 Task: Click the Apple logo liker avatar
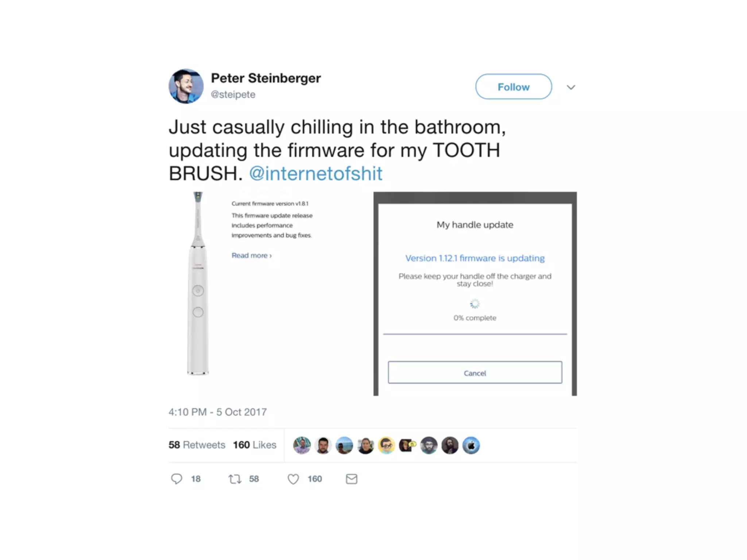[x=471, y=445]
